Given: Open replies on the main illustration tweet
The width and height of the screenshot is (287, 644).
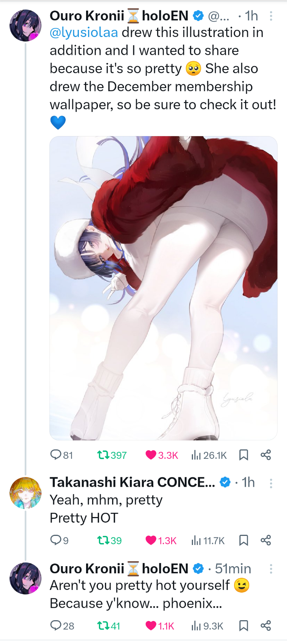Looking at the screenshot, I should point(62,455).
